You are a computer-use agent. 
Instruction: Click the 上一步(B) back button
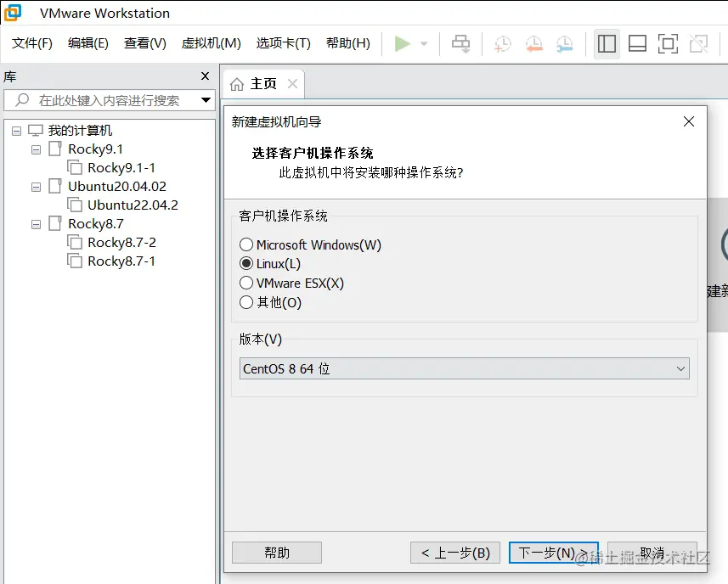click(455, 553)
